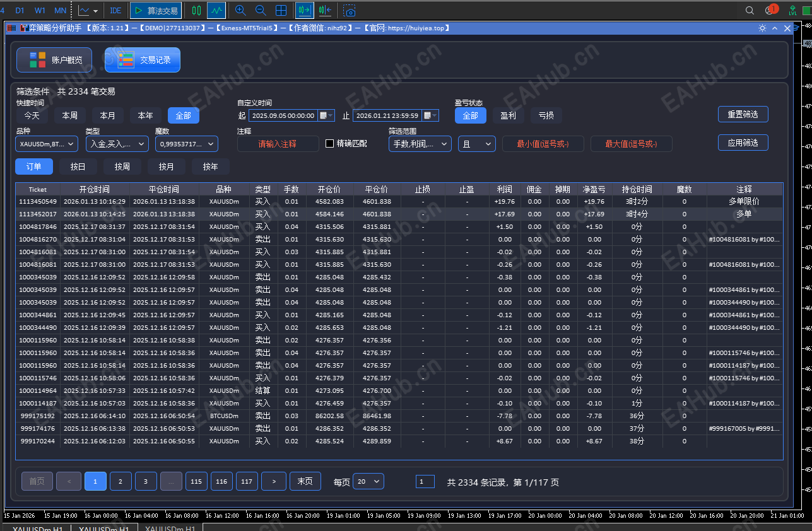Screen dimensions: 812x531
Task: Click the 应用筛选 apply filter button
Action: 743,143
